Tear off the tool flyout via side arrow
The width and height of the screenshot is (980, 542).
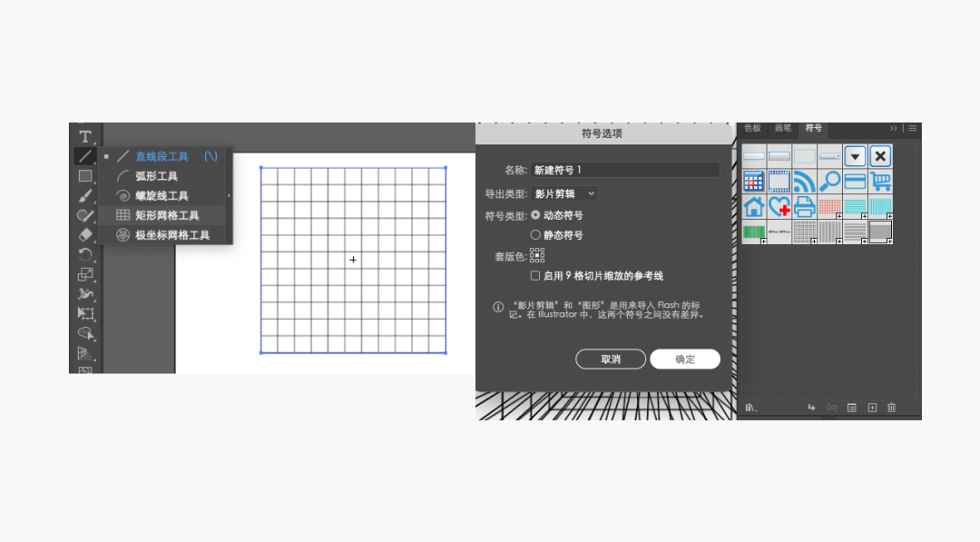point(229,196)
